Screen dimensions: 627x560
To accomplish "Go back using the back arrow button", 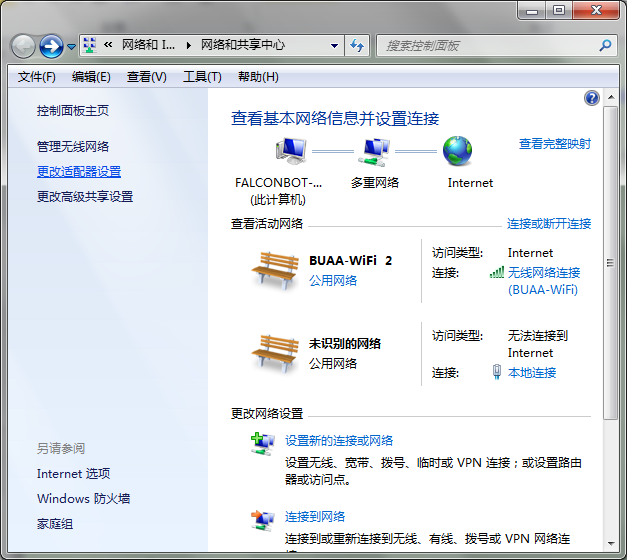I will [x=23, y=46].
